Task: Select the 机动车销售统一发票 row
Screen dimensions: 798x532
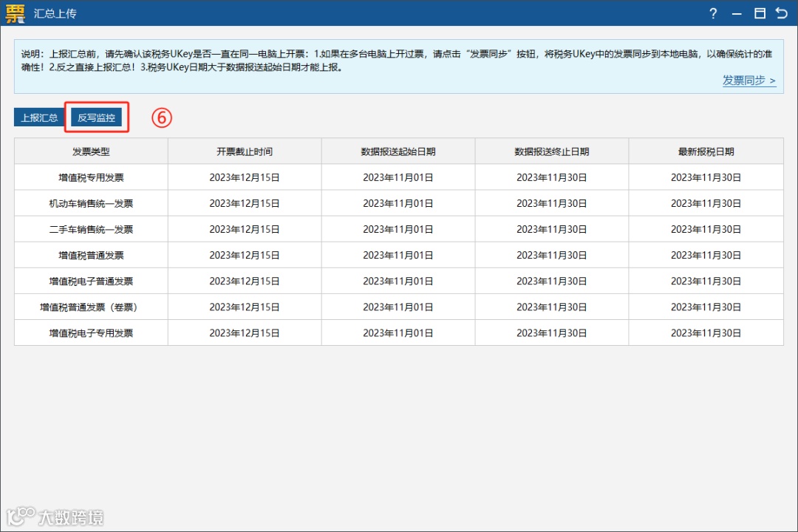Action: pos(399,203)
